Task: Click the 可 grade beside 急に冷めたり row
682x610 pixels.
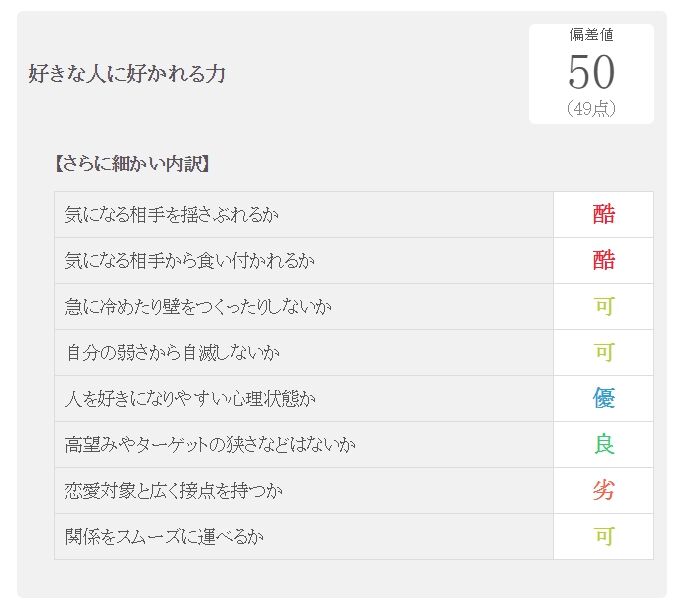Action: point(604,306)
